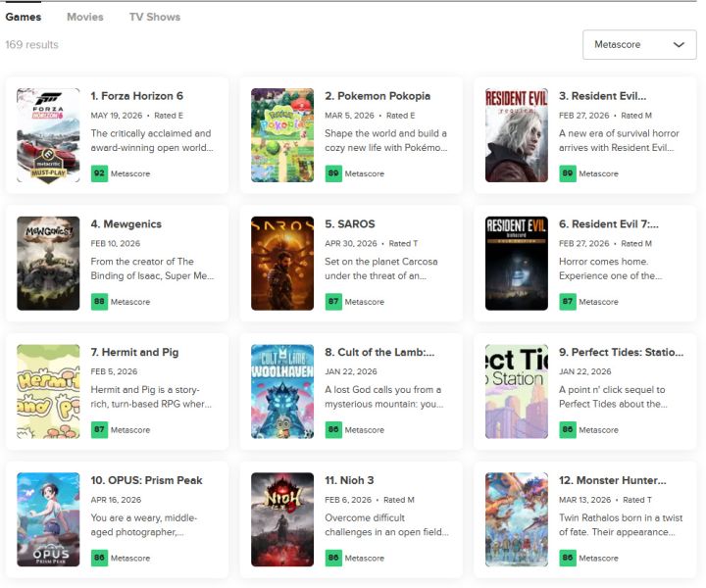
Task: Click 'Shape the world and build a' description
Action: point(386,140)
